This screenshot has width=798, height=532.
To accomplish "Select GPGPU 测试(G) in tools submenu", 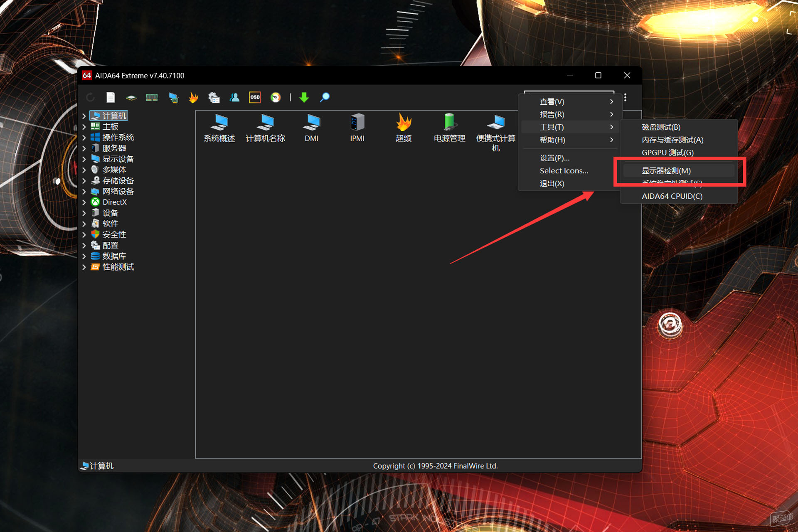I will 679,153.
